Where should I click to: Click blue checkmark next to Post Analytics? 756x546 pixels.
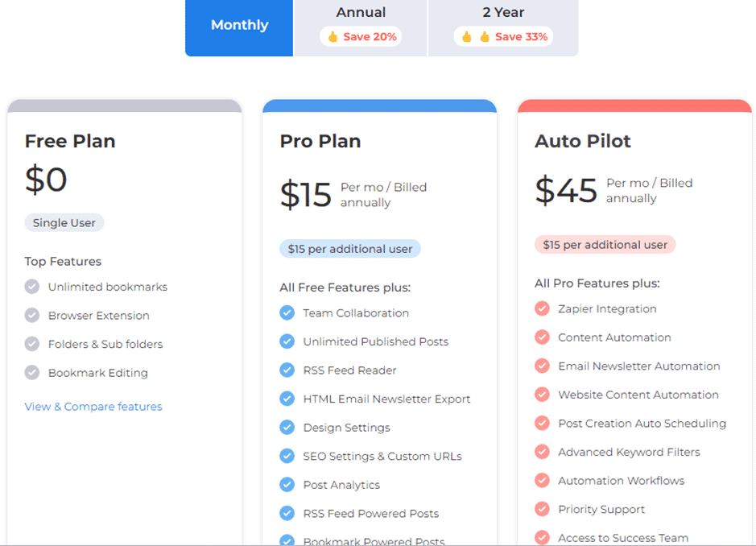point(287,484)
